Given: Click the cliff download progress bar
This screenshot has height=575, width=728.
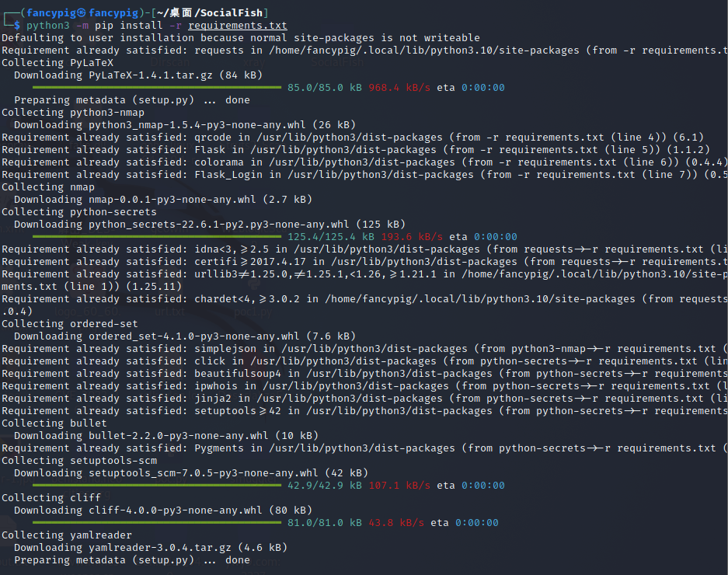Looking at the screenshot, I should [x=146, y=522].
